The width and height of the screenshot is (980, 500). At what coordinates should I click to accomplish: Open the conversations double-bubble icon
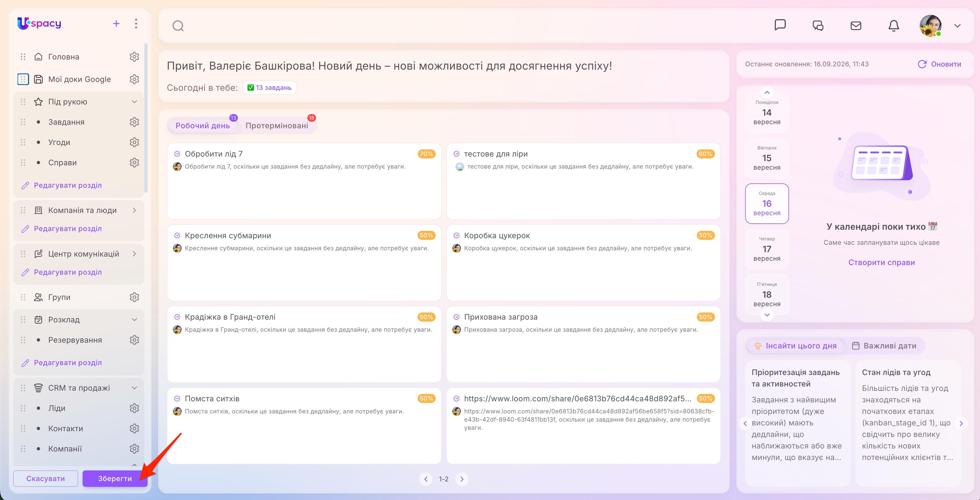pyautogui.click(x=818, y=25)
